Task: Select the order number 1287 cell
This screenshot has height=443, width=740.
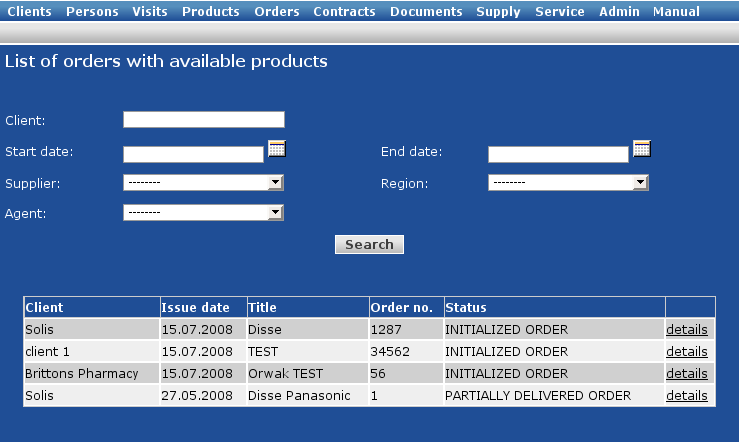Action: coord(406,329)
